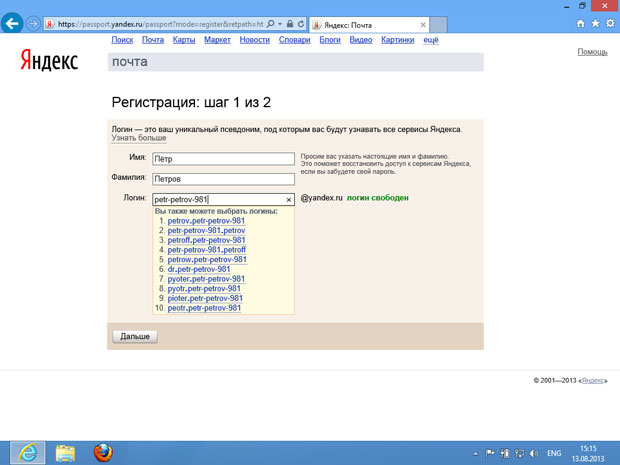Click into the "Фамилия" input field

(x=223, y=179)
